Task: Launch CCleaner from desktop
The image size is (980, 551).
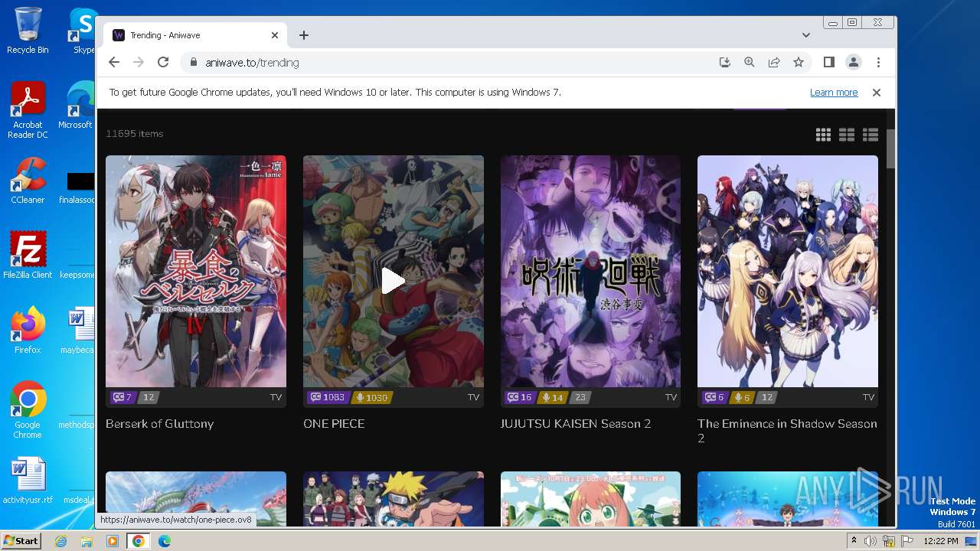Action: pyautogui.click(x=28, y=181)
